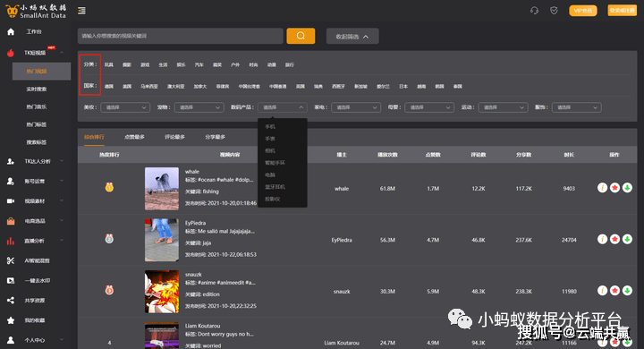Click the shield verification icon in header
The height and width of the screenshot is (349, 644).
pos(554,11)
